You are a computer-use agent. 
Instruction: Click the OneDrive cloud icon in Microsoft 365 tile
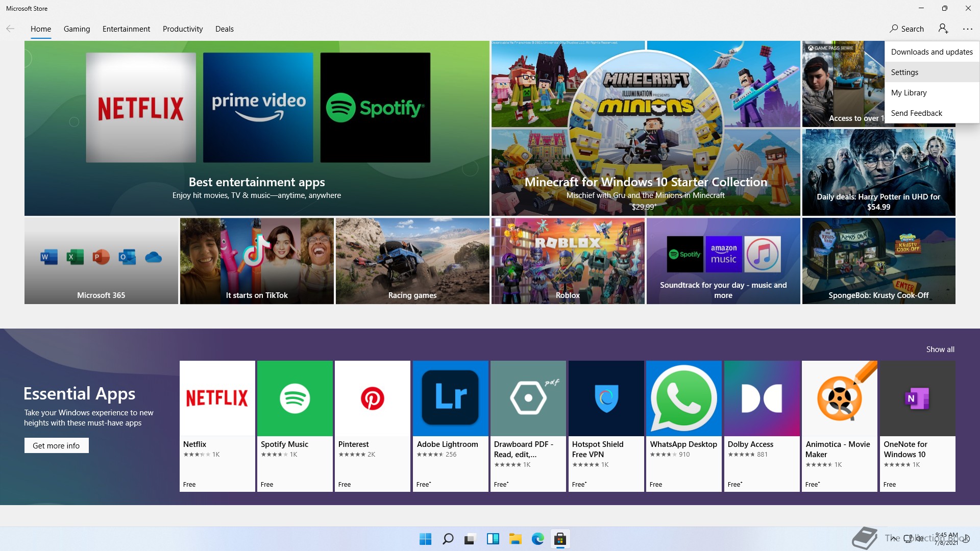153,257
